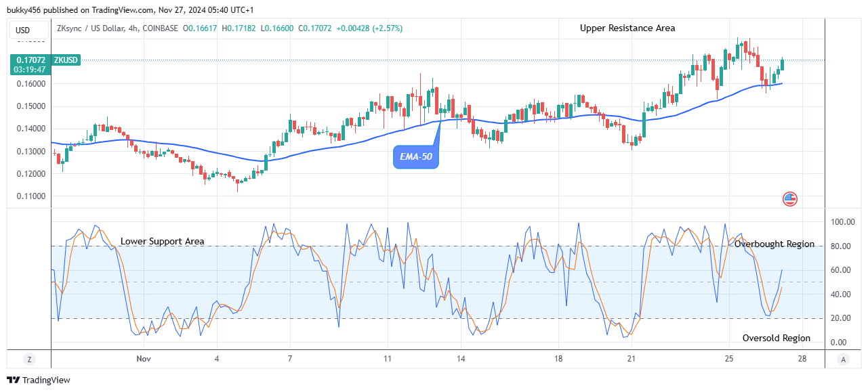
Task: Click the 0.13000 price axis value
Action: pos(31,152)
